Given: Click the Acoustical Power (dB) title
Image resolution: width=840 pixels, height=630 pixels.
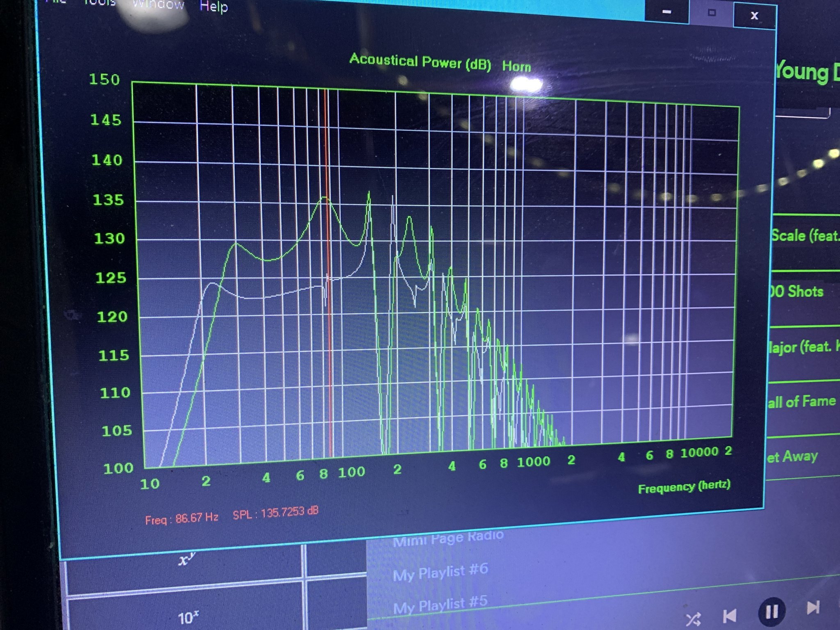Looking at the screenshot, I should click(x=420, y=62).
